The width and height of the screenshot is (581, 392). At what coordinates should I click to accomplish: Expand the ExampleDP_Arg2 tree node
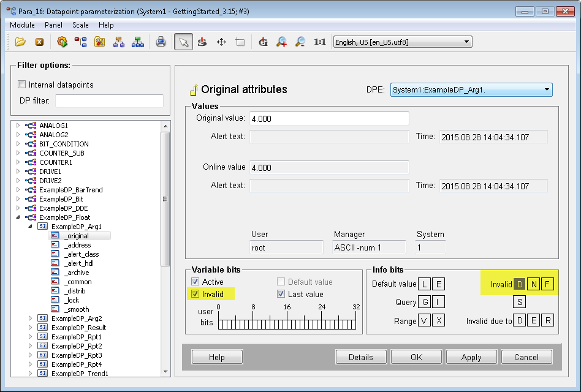pyautogui.click(x=31, y=318)
